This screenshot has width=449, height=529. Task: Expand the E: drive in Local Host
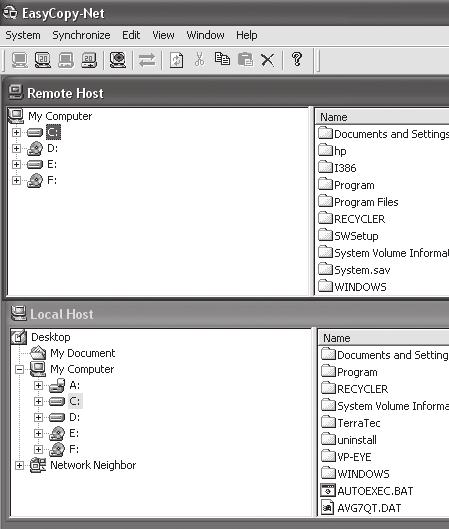tap(38, 433)
